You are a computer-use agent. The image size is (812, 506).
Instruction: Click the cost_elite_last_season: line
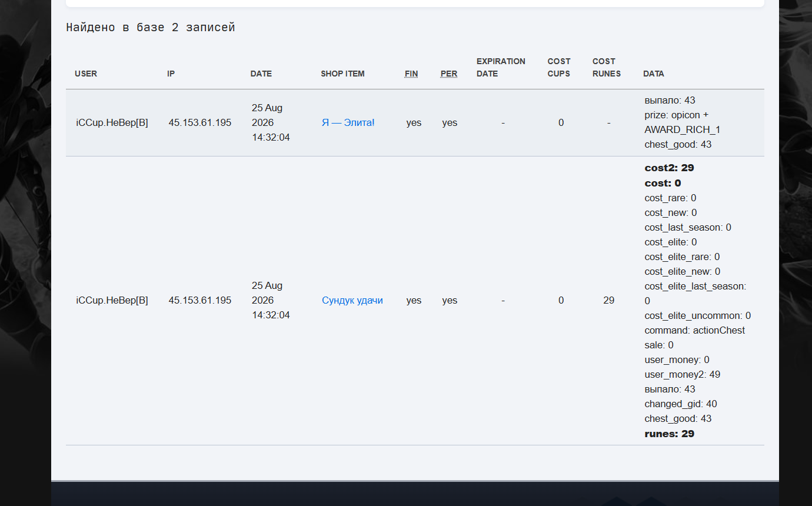click(x=695, y=286)
